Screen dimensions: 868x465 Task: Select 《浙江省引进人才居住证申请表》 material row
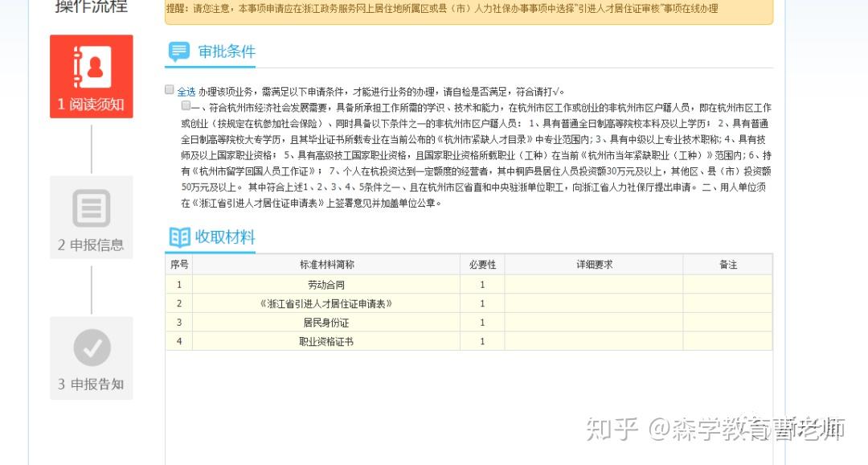469,304
